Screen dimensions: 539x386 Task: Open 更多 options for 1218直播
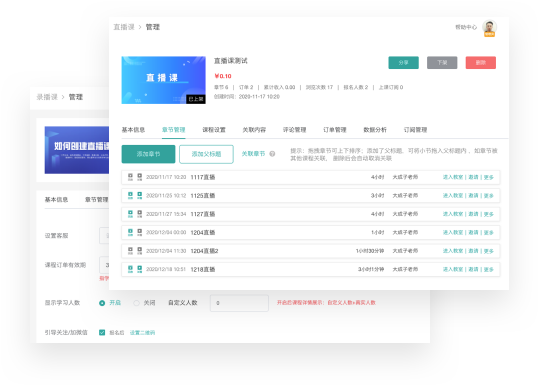pyautogui.click(x=488, y=269)
